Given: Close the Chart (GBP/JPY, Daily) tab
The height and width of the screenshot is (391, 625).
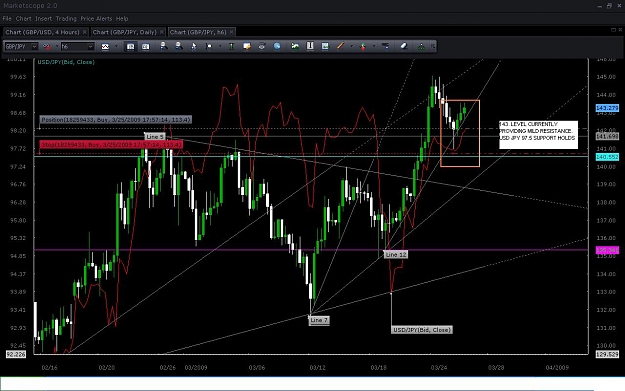Looking at the screenshot, I should (161, 32).
